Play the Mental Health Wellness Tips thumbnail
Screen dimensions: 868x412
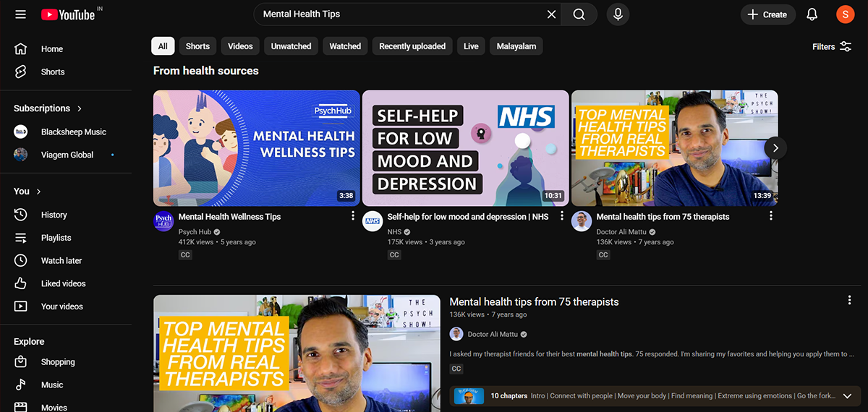pyautogui.click(x=256, y=148)
